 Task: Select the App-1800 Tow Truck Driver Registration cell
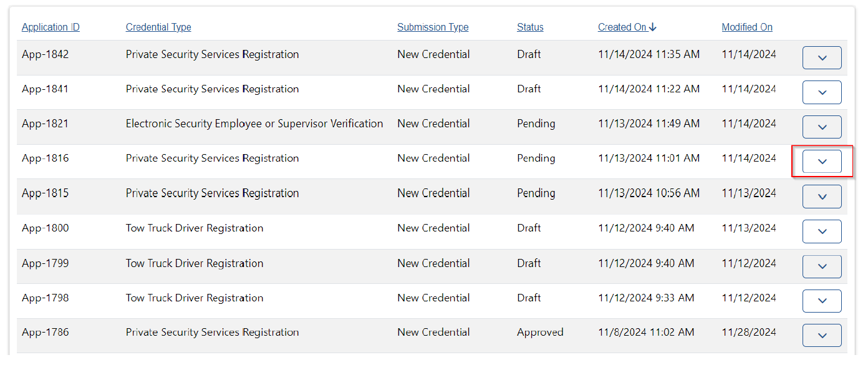click(x=195, y=228)
